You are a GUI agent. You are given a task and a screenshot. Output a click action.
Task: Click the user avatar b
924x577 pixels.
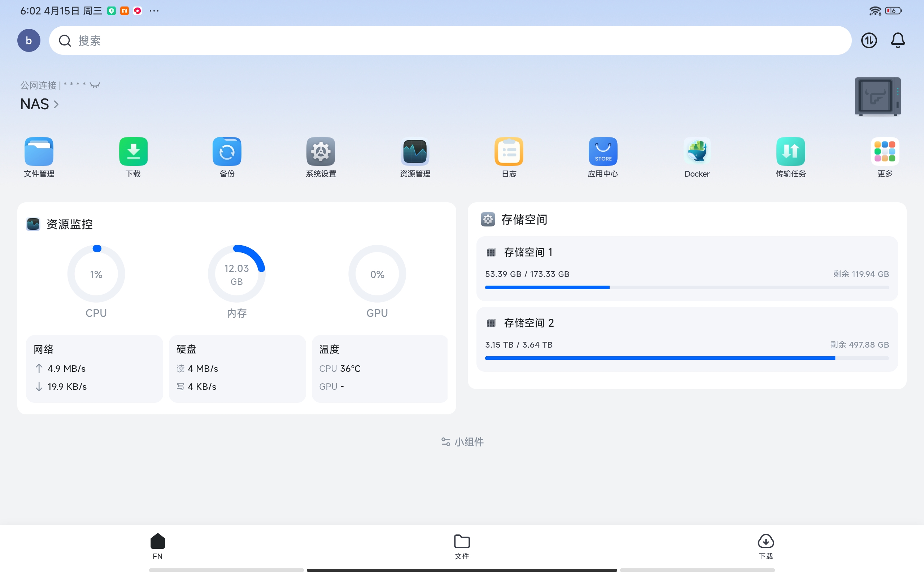point(28,40)
